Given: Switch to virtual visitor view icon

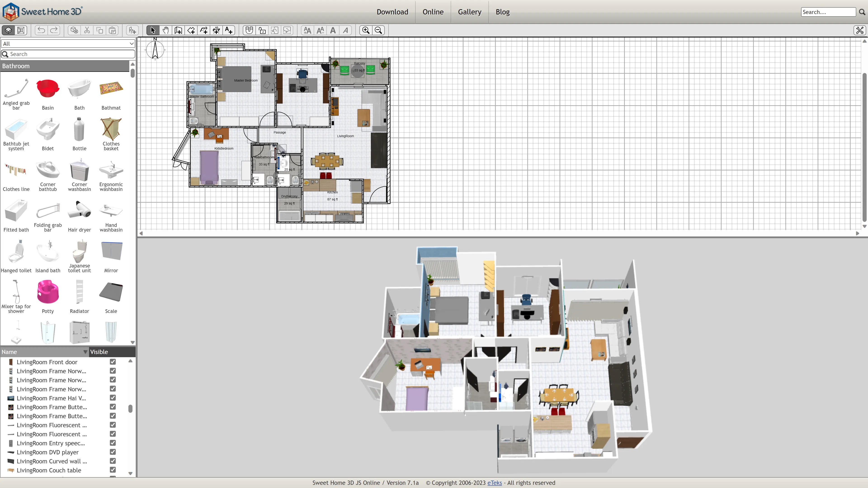Looking at the screenshot, I should click(x=21, y=30).
